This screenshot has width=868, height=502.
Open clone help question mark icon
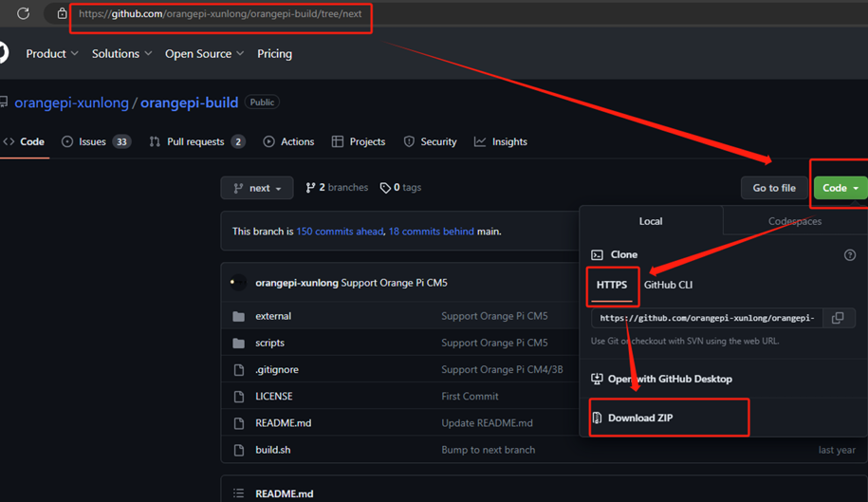click(x=850, y=254)
